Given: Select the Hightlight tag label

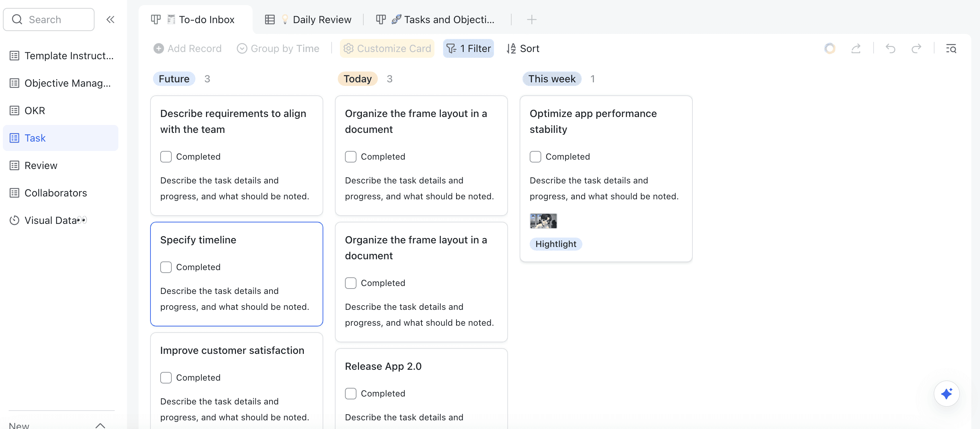Looking at the screenshot, I should coord(555,244).
